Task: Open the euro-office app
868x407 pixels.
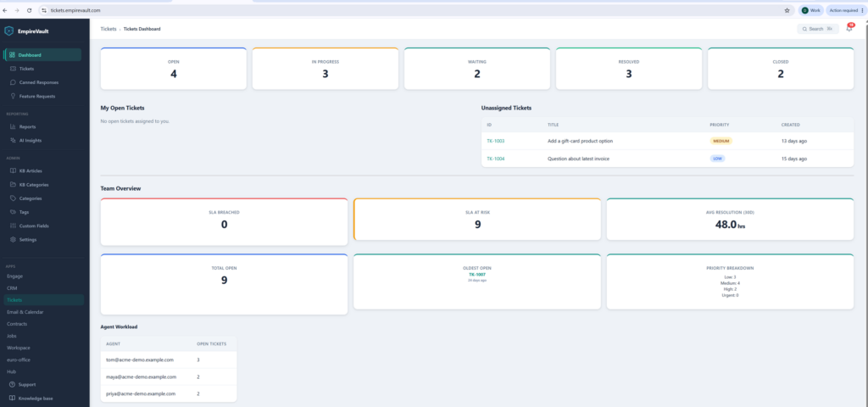Action: (18, 360)
